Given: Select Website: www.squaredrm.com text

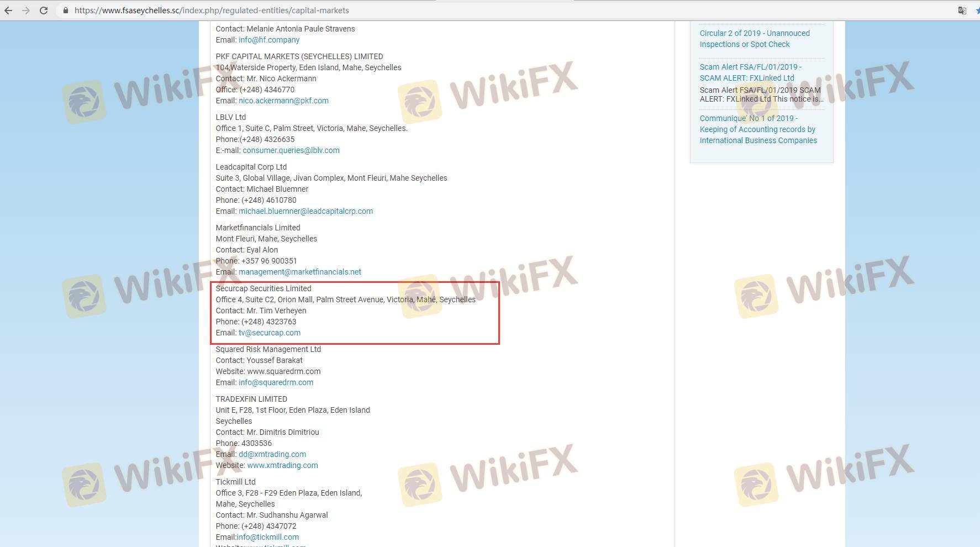Looking at the screenshot, I should click(268, 371).
